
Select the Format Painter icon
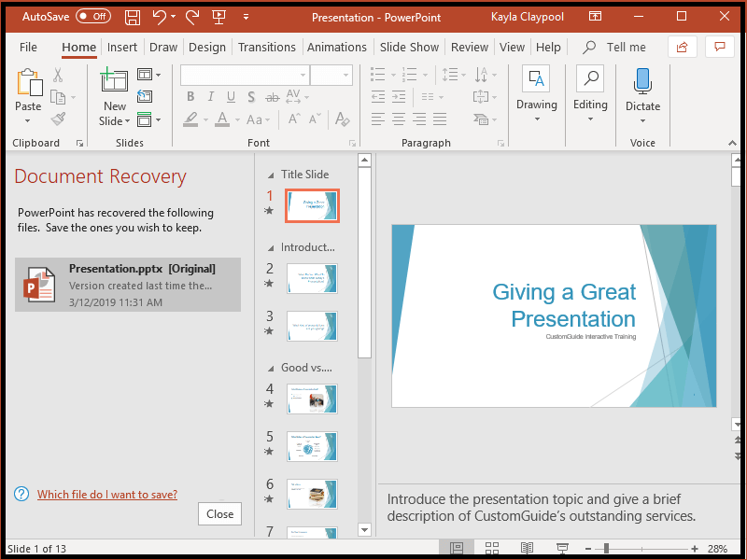coord(58,119)
